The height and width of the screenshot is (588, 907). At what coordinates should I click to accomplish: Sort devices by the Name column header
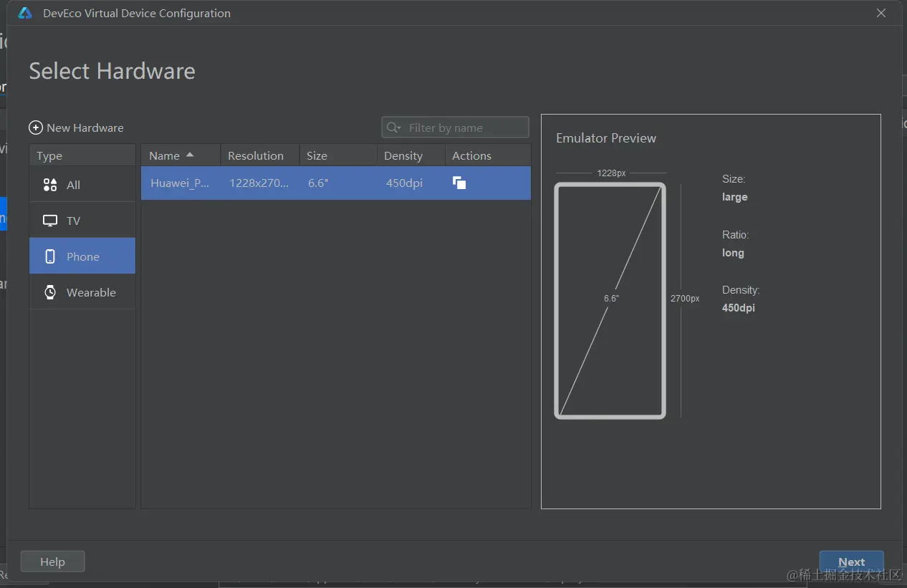pyautogui.click(x=181, y=155)
